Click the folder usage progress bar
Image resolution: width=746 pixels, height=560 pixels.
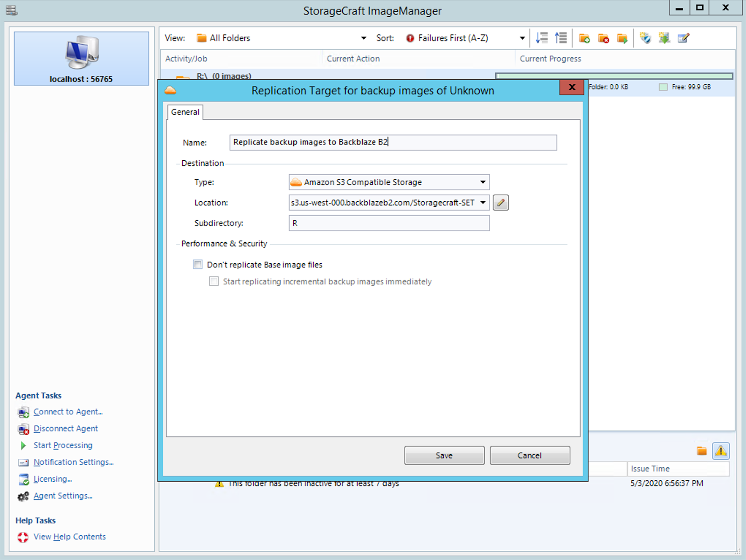614,76
